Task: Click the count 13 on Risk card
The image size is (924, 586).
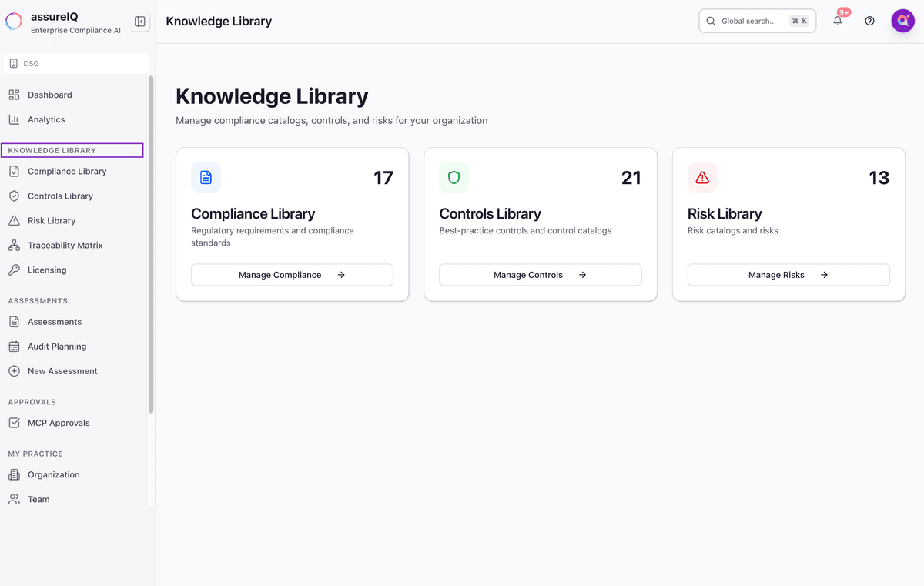Action: tap(879, 178)
